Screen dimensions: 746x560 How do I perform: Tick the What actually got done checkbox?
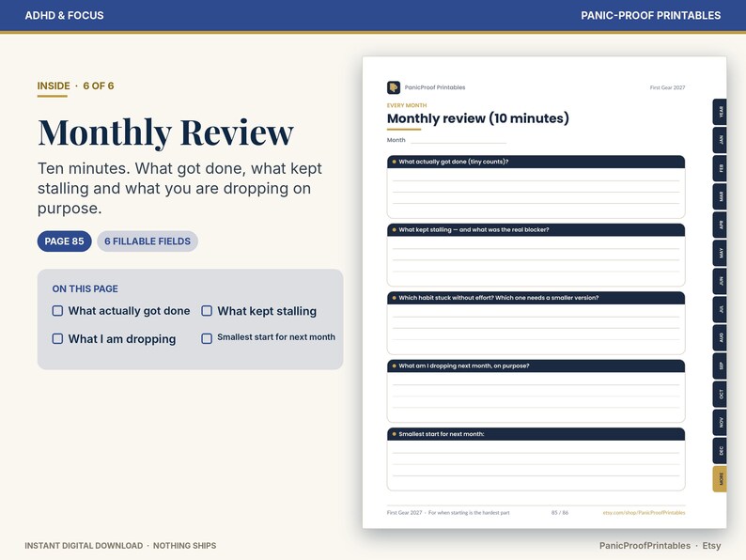[57, 311]
